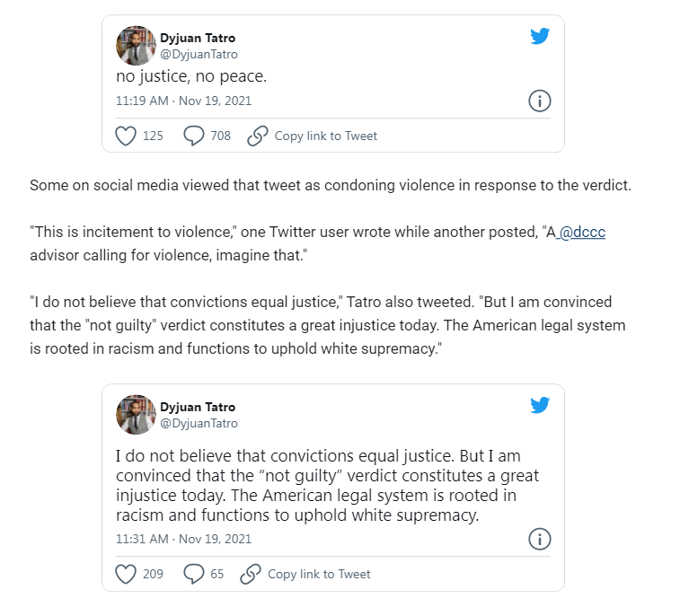The width and height of the screenshot is (680, 616).
Task: Click the "Dyjuan Tatro" name in second tweet
Action: point(198,407)
